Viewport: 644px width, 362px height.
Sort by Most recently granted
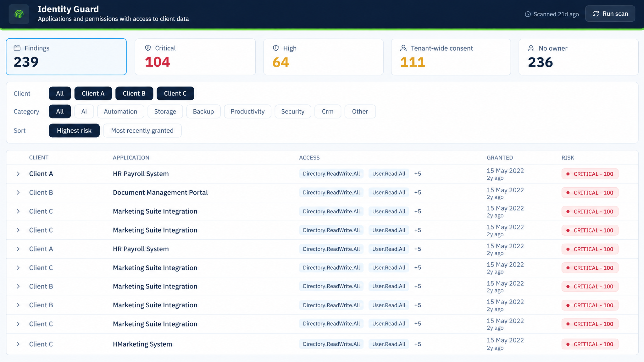pyautogui.click(x=142, y=130)
